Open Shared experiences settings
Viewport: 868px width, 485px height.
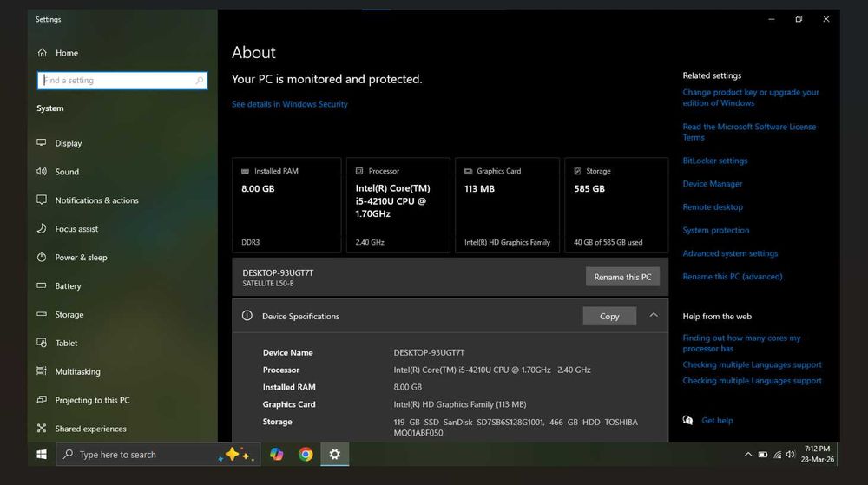click(90, 429)
